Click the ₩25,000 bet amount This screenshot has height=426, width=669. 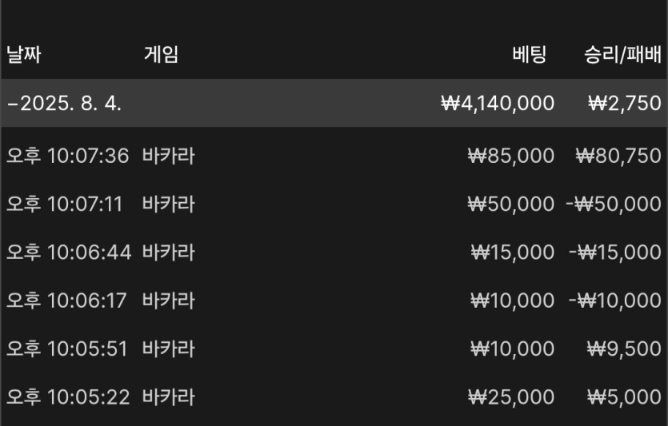[x=511, y=397]
